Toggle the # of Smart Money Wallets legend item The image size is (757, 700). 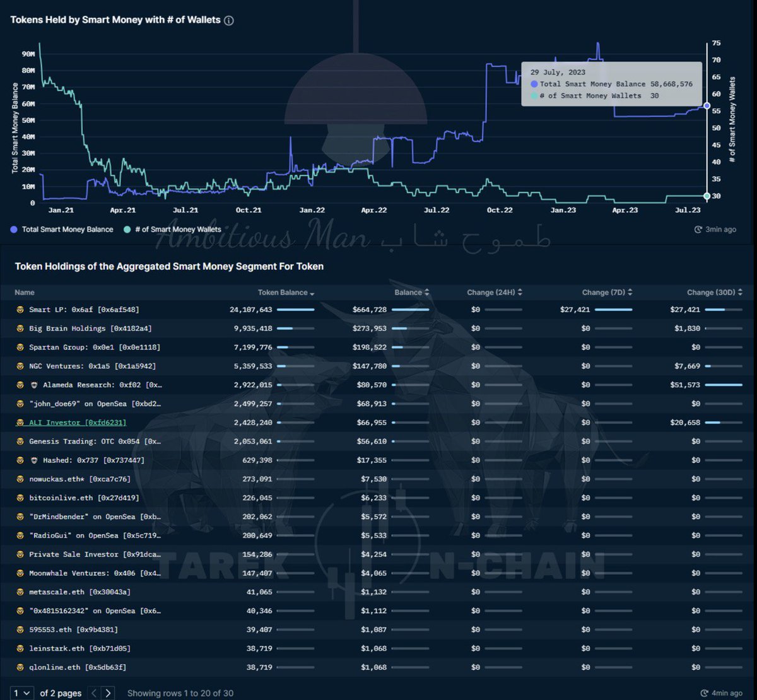click(x=172, y=230)
